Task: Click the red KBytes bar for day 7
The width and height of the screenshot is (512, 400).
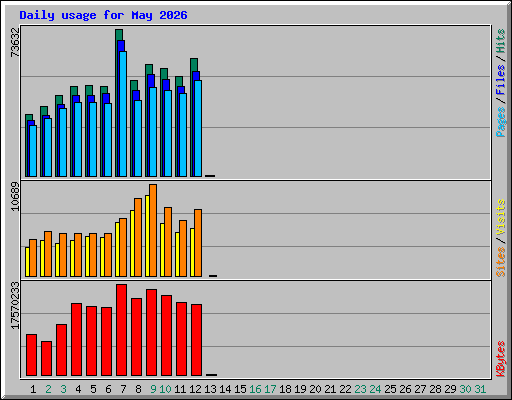Action: coord(121,330)
